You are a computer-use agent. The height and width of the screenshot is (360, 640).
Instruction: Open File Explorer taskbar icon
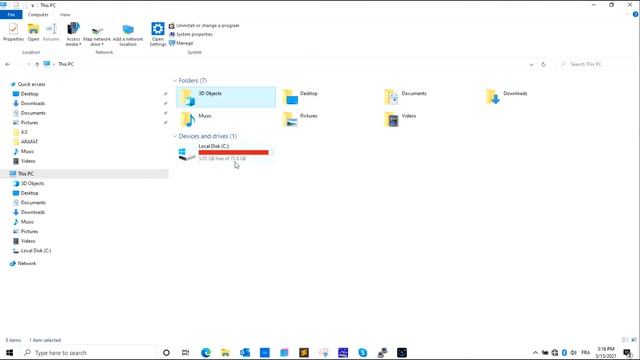(x=225, y=353)
